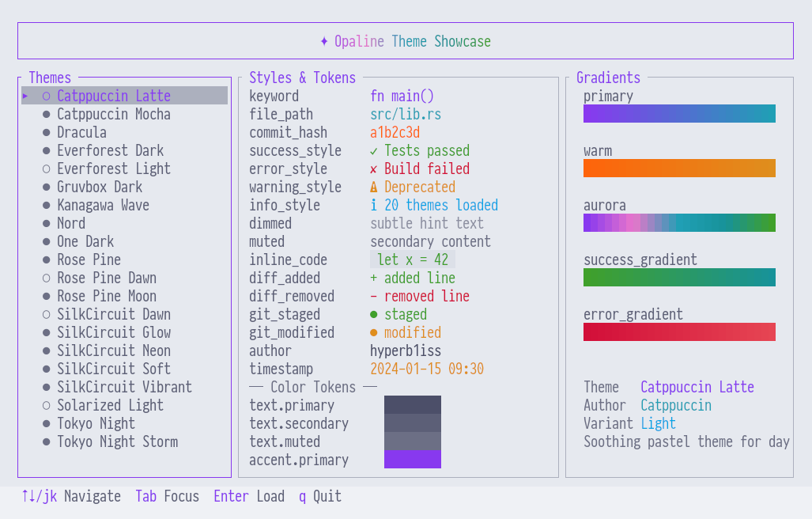The height and width of the screenshot is (519, 812).
Task: Click the 'src/lib.rs' file path sample
Action: point(406,114)
